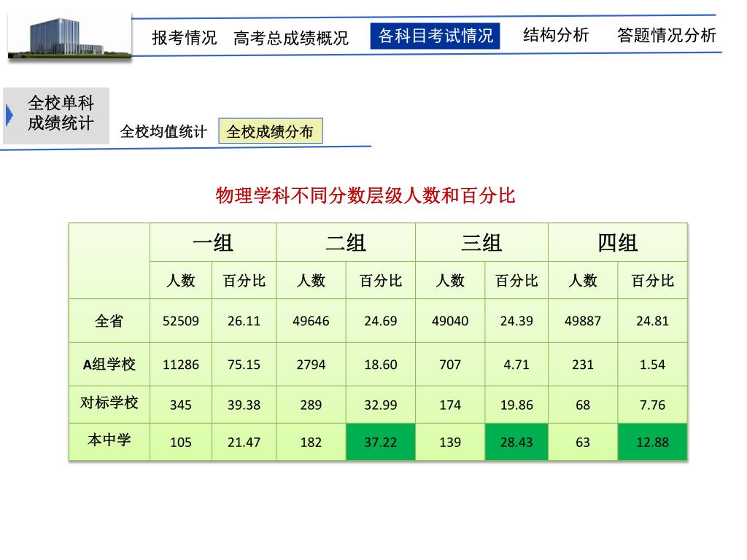The image size is (747, 560).
Task: Select cell with value 39.38
Action: click(244, 405)
